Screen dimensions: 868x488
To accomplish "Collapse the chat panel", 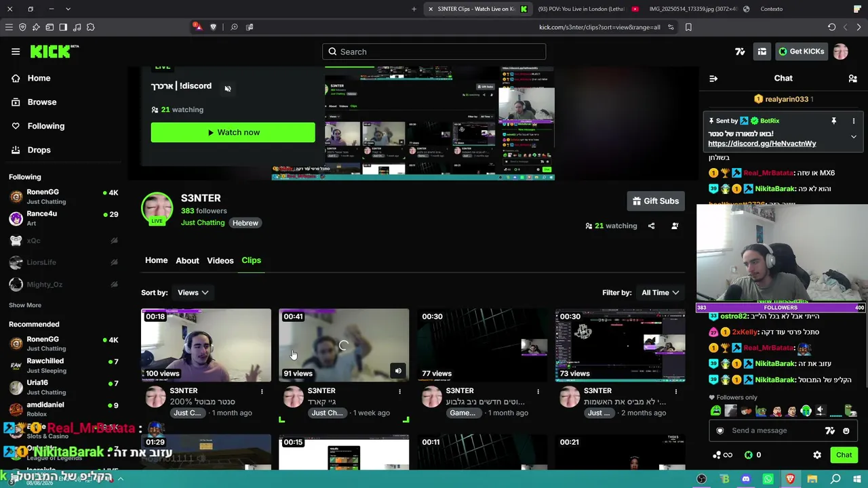I will pyautogui.click(x=713, y=79).
